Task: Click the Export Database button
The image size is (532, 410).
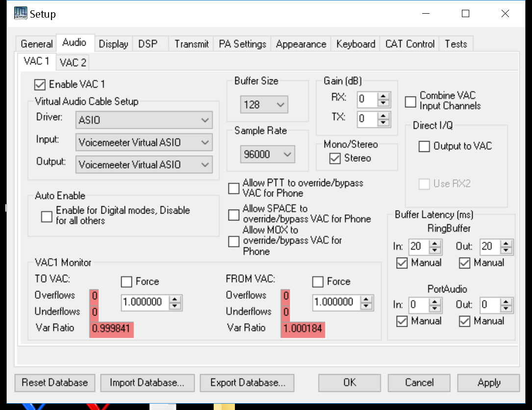Action: tap(248, 383)
